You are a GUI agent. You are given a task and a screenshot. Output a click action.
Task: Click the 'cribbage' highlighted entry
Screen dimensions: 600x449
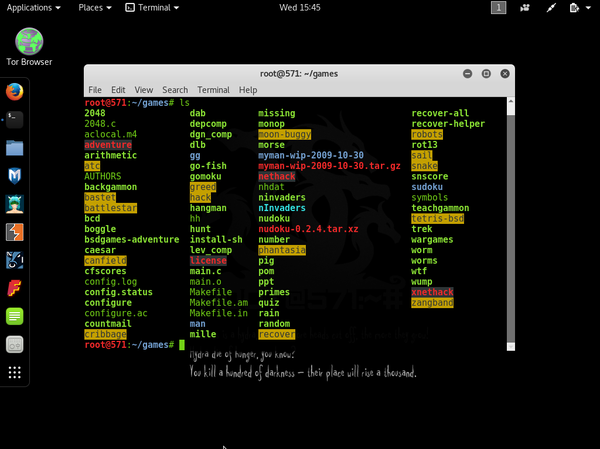[105, 334]
